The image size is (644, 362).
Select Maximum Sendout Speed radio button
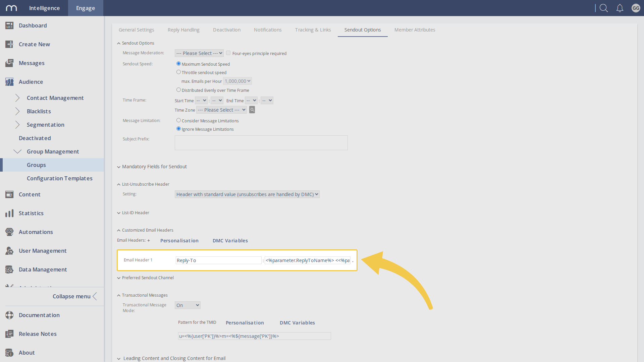(x=178, y=64)
